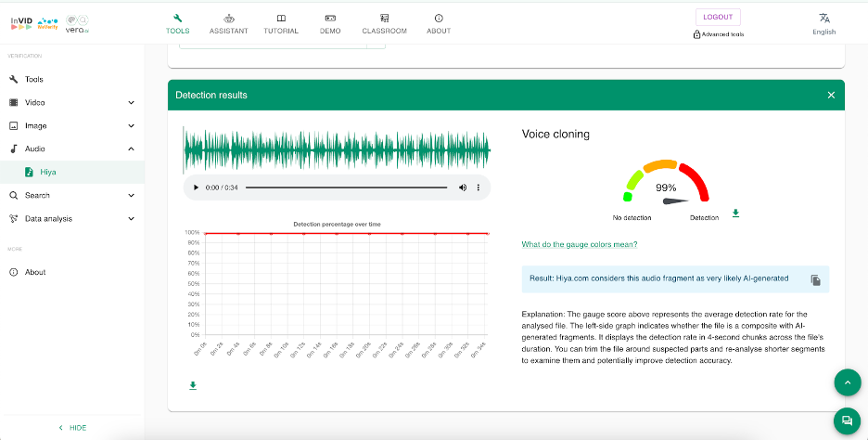Click the scroll-to-top arrow button
868x440 pixels.
[848, 382]
